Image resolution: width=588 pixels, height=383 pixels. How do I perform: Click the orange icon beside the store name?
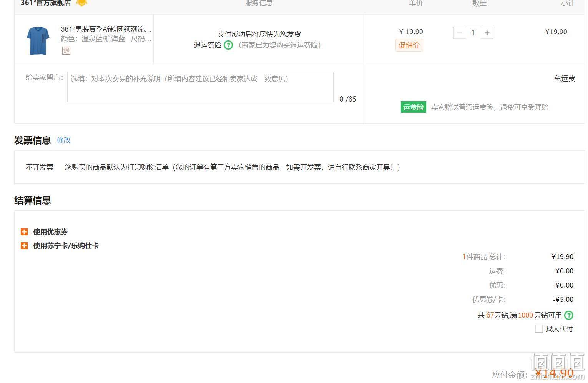[81, 3]
